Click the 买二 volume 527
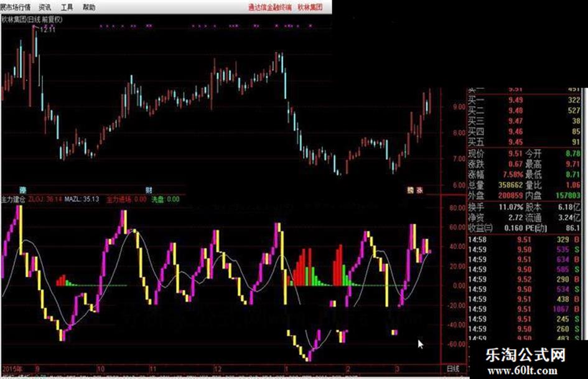 tap(574, 111)
